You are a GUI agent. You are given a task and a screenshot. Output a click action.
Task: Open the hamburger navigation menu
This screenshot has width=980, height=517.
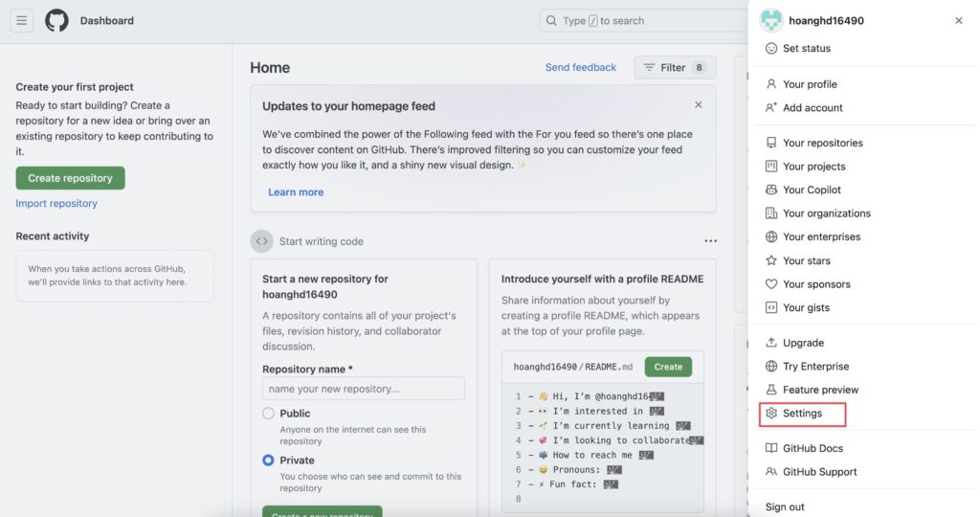click(21, 21)
